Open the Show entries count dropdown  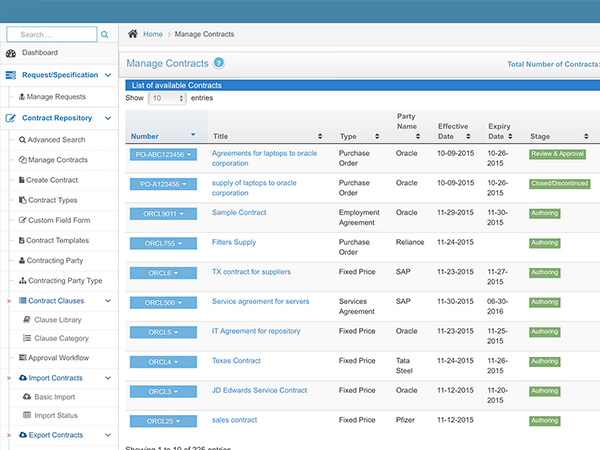(167, 98)
